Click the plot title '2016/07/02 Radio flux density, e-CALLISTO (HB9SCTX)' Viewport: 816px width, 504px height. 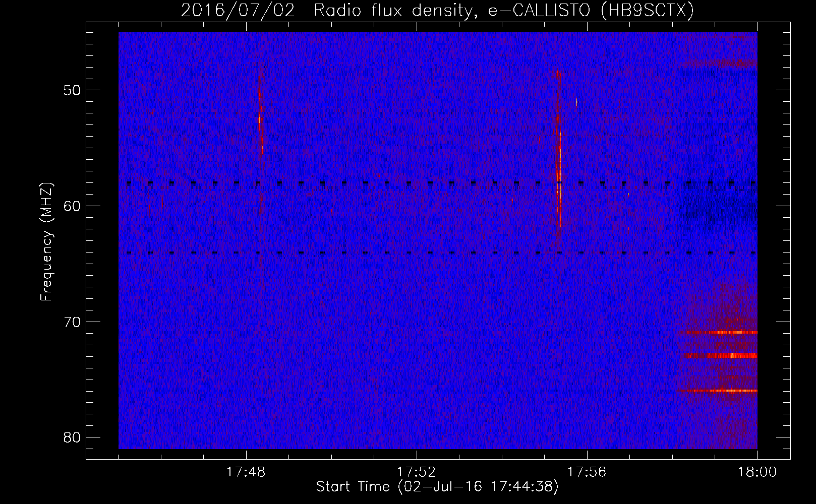(437, 10)
